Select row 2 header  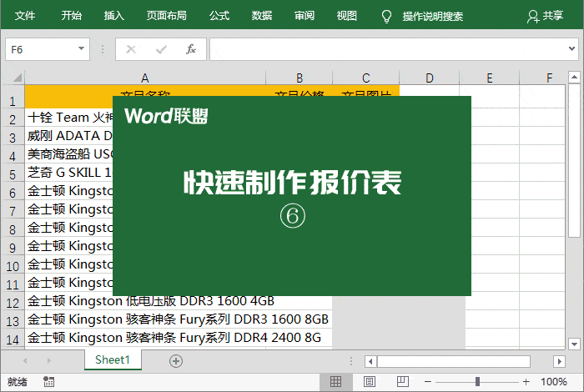13,119
